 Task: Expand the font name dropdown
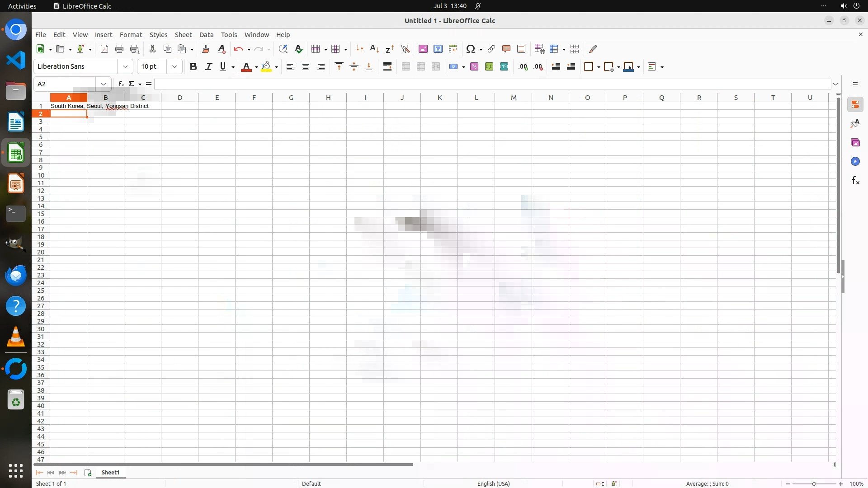[x=125, y=67]
